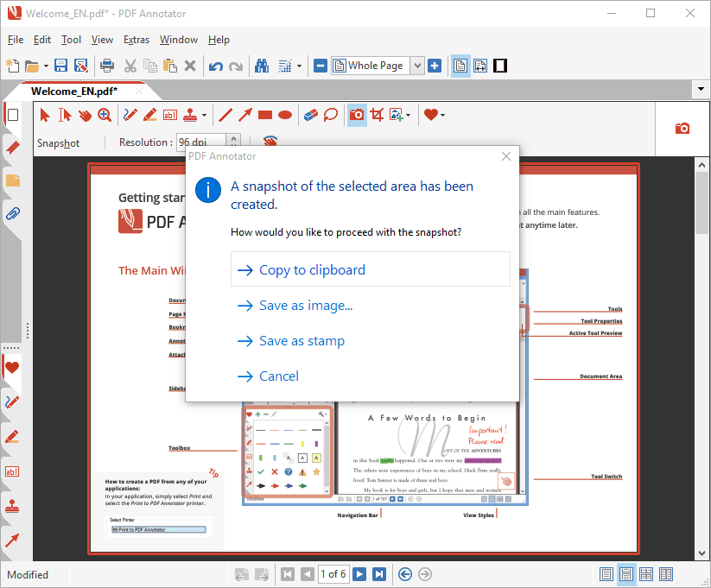Open the document tabs list dropdown
The height and width of the screenshot is (588, 711).
(701, 89)
